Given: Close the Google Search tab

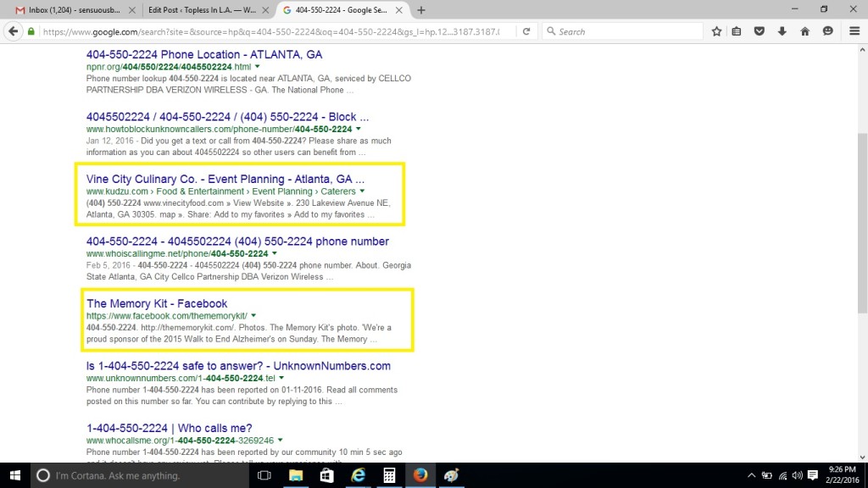Looking at the screenshot, I should coord(398,10).
